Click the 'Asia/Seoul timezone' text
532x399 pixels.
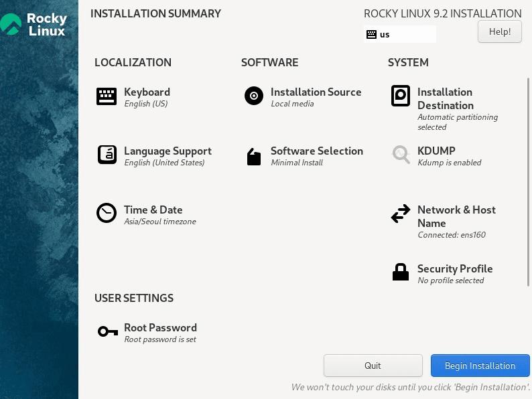pyautogui.click(x=160, y=222)
